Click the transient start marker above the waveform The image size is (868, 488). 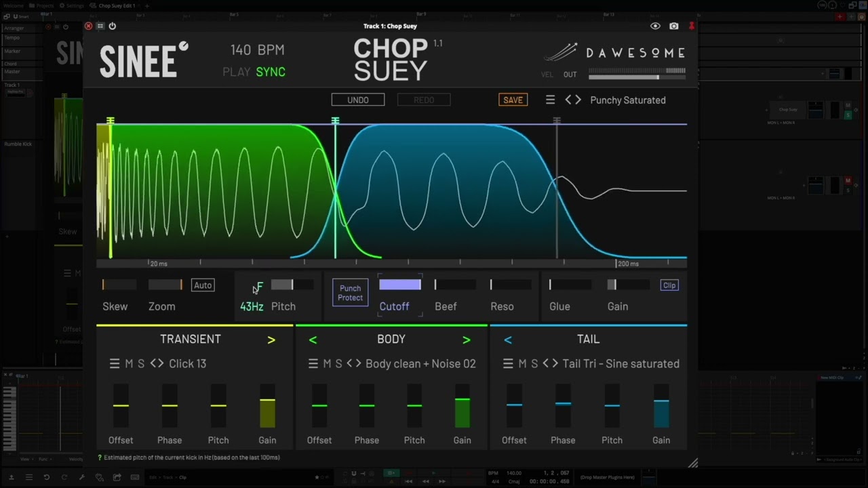pos(110,121)
